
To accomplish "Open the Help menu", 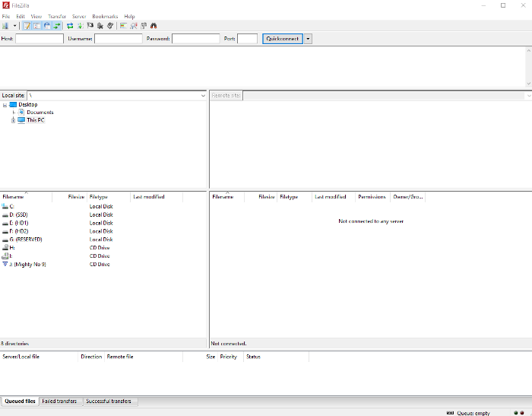I will pyautogui.click(x=129, y=16).
